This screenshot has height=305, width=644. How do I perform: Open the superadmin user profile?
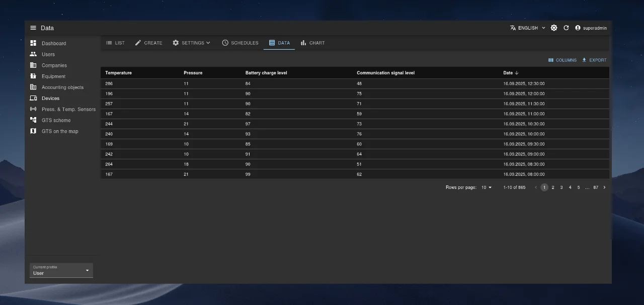click(591, 28)
